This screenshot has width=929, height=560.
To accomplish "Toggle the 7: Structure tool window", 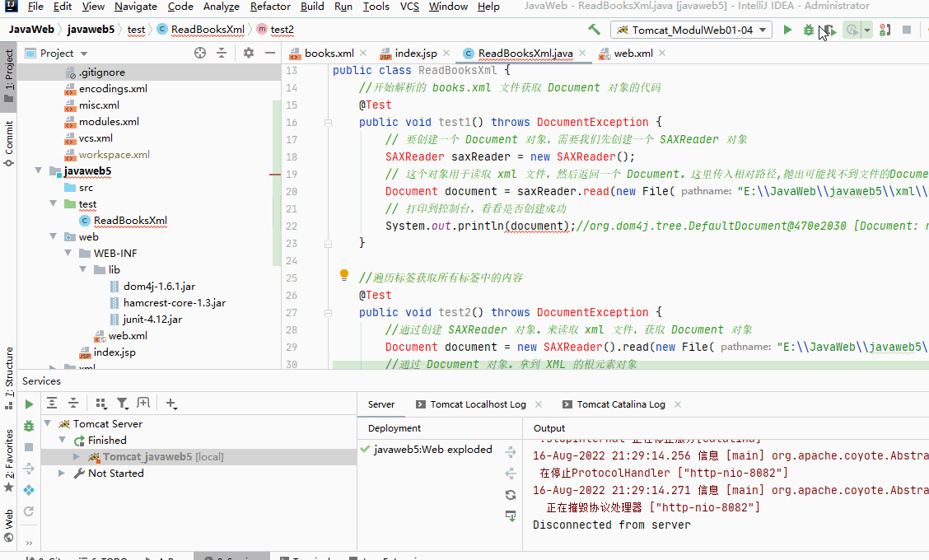I will point(9,377).
